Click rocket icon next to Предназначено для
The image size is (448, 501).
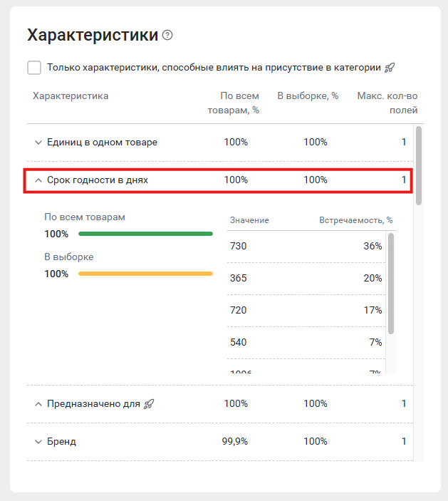(149, 404)
